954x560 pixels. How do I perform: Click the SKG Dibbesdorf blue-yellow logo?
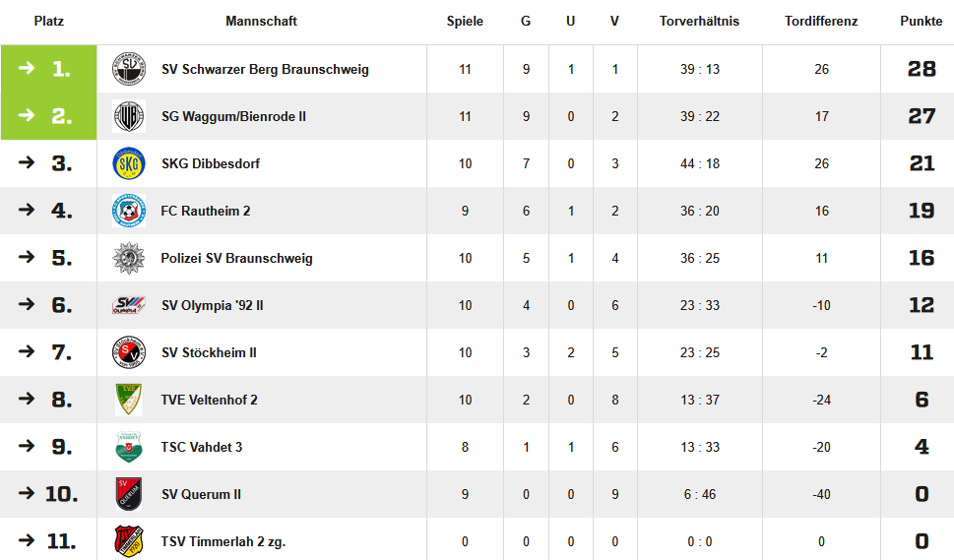click(x=128, y=163)
